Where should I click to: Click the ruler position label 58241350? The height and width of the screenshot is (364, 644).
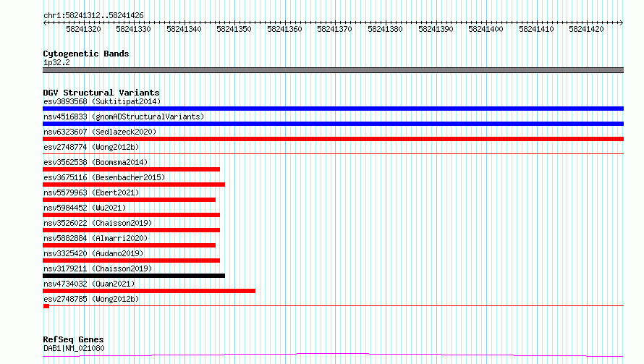(x=234, y=29)
